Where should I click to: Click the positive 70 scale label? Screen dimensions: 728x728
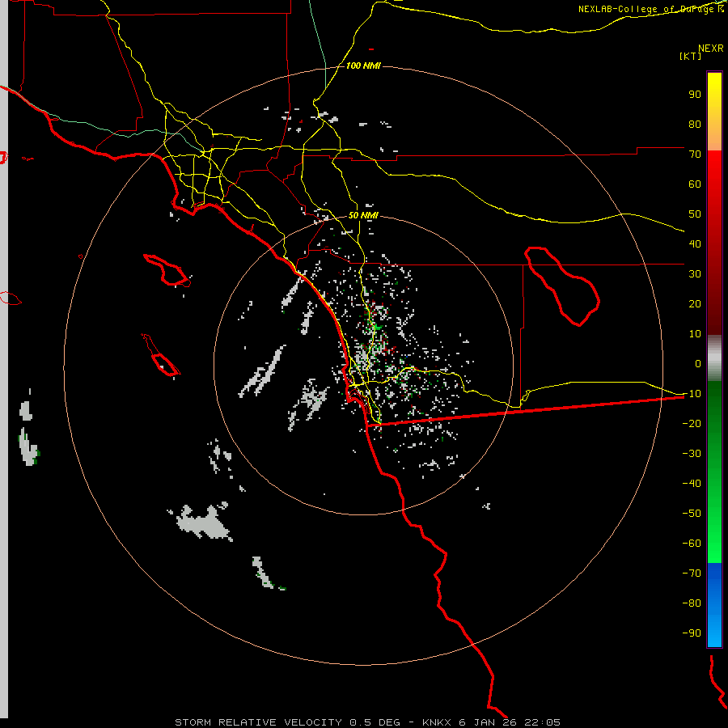[695, 154]
